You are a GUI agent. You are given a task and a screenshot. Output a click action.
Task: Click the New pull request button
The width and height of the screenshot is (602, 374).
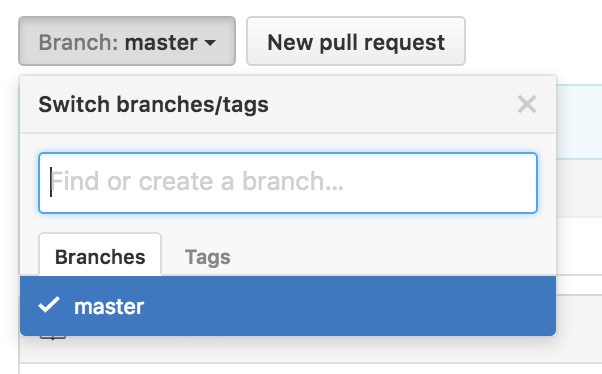(x=356, y=41)
